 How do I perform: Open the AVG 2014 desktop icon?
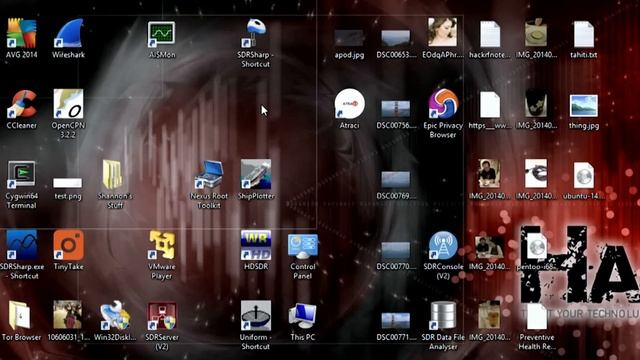click(21, 33)
